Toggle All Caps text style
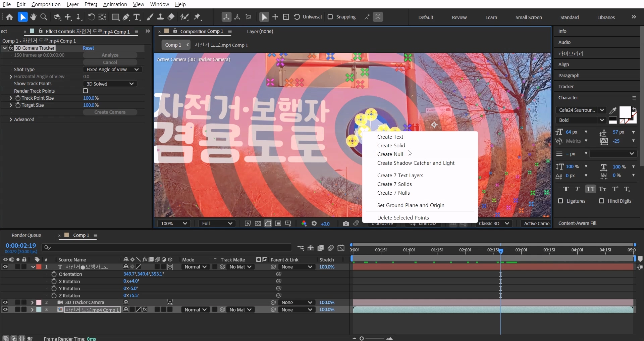The width and height of the screenshot is (644, 341). [590, 189]
